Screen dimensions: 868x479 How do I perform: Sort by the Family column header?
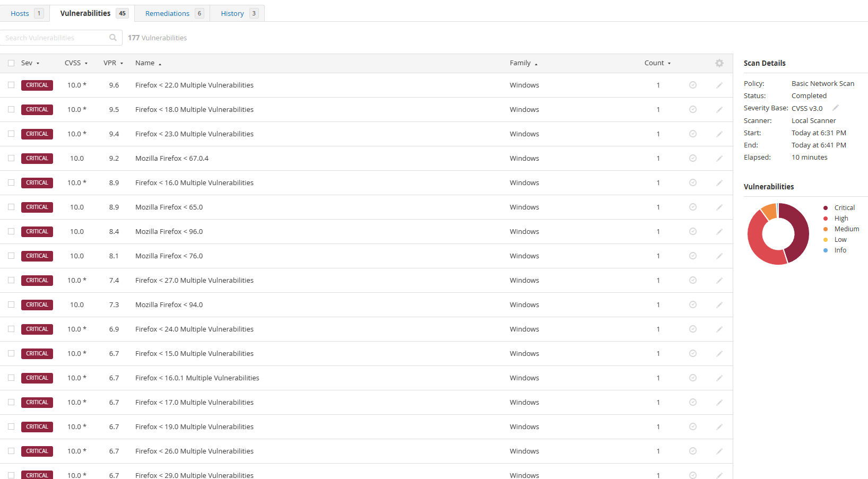click(x=524, y=63)
